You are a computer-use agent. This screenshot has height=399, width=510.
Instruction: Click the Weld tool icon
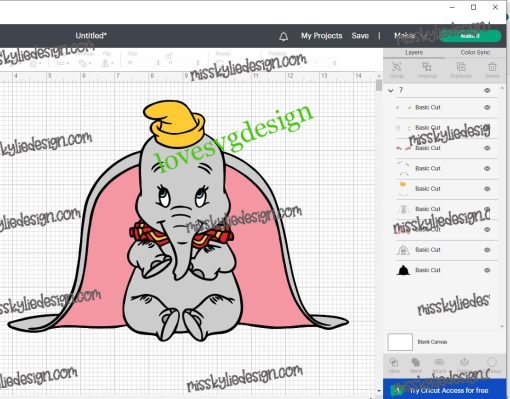pyautogui.click(x=416, y=362)
